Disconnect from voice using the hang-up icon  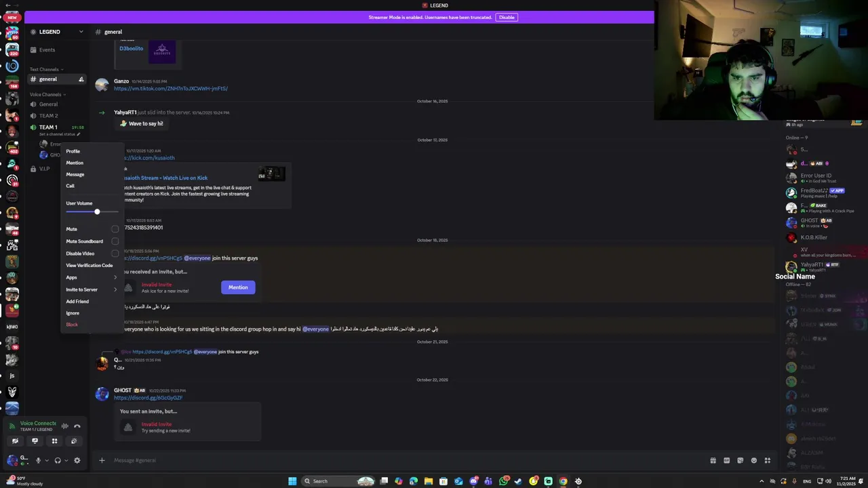click(x=77, y=426)
